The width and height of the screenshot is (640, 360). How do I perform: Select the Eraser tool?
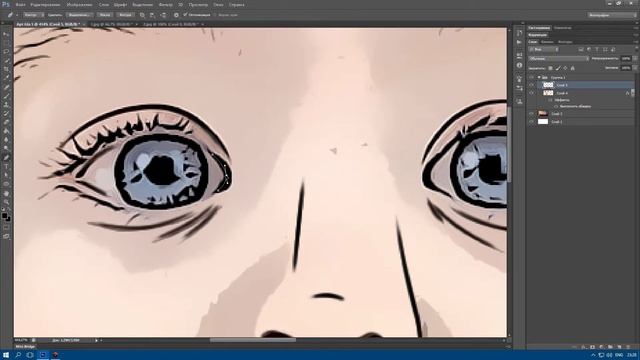point(6,122)
